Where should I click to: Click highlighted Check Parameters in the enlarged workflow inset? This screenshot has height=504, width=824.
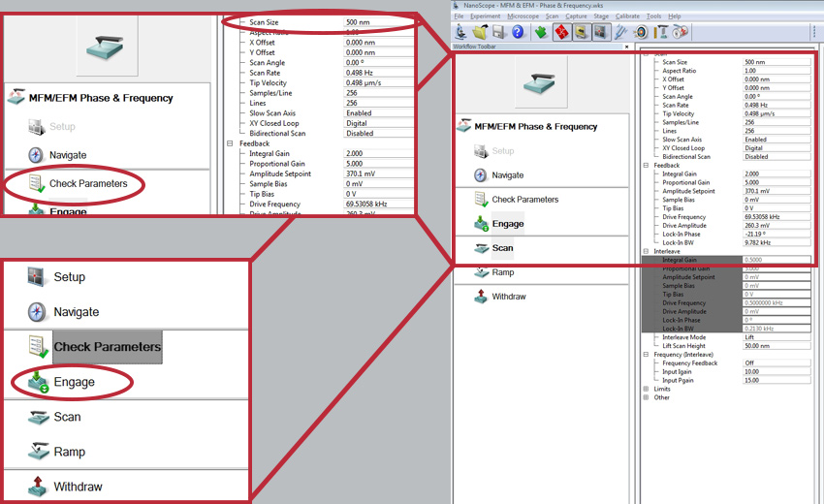coord(108,347)
